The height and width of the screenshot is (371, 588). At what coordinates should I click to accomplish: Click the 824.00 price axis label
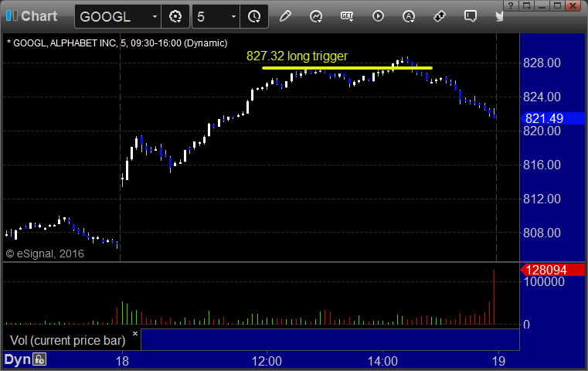(x=542, y=97)
